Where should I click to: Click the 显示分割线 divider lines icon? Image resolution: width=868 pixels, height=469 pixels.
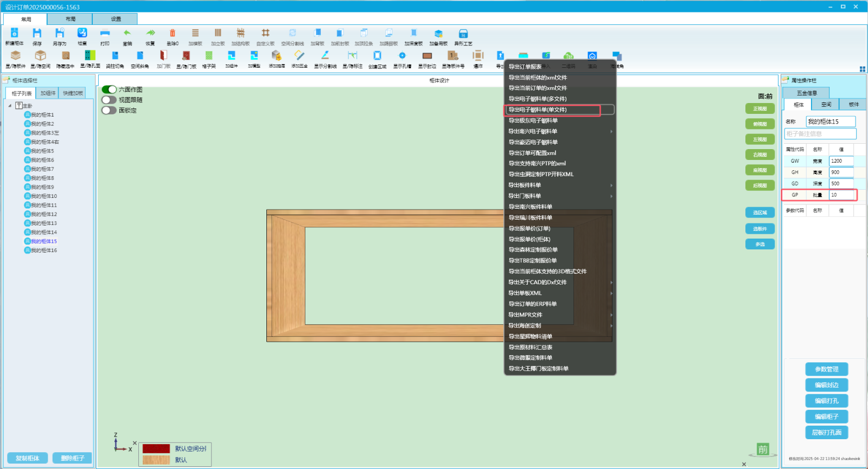click(x=325, y=55)
